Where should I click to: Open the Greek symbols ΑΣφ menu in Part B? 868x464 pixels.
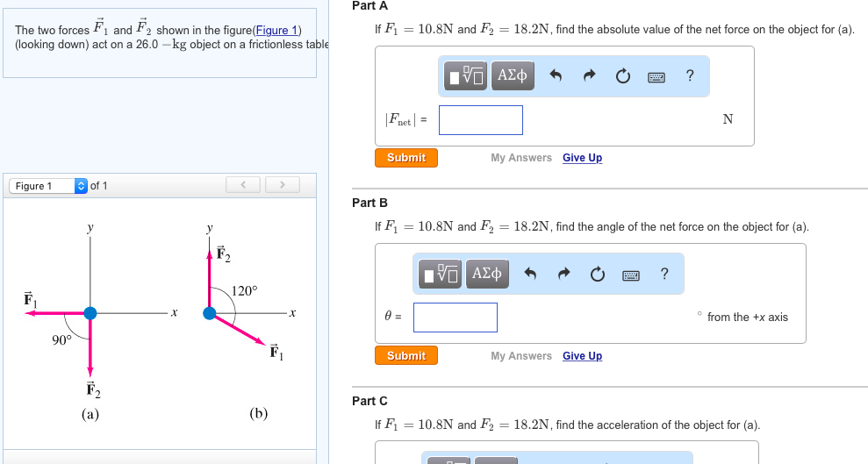[x=487, y=274]
